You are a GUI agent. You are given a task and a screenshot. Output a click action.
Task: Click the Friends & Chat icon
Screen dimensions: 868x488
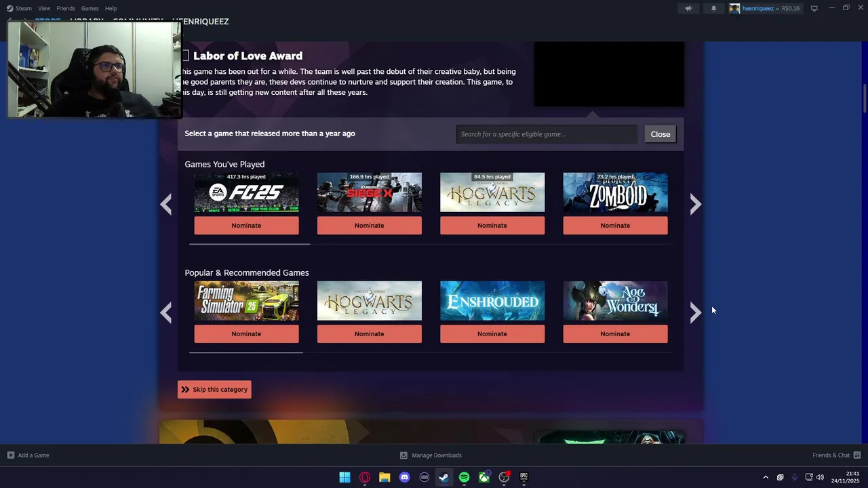click(x=857, y=455)
